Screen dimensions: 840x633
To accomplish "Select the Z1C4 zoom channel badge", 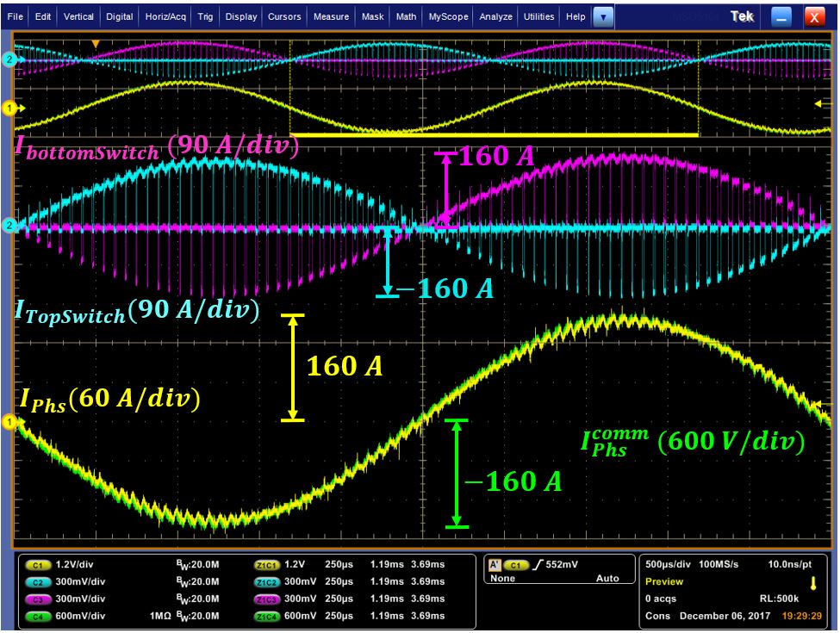I will [265, 616].
